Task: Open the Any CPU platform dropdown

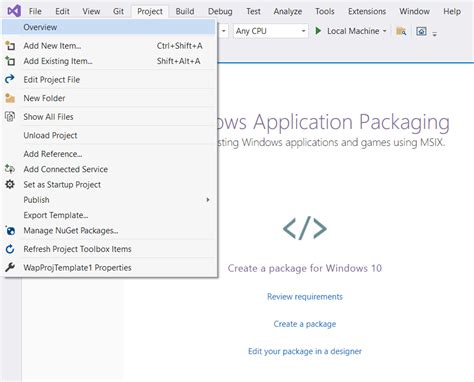Action: [x=270, y=31]
